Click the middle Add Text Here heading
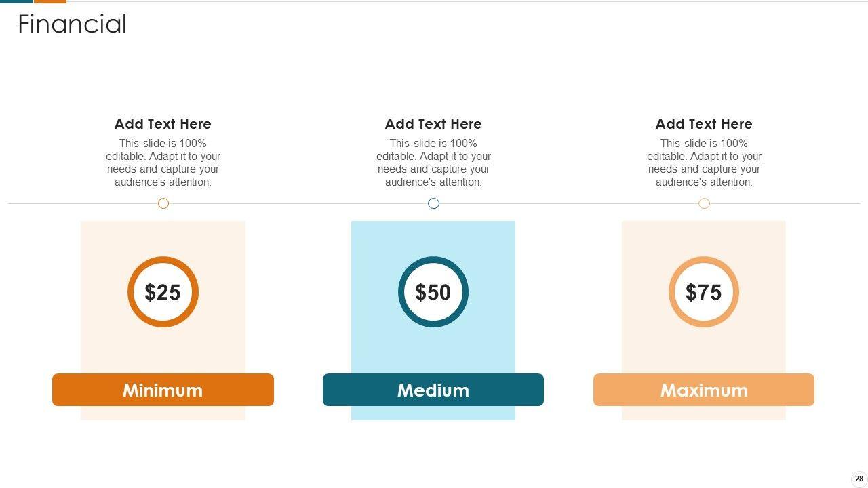This screenshot has width=868, height=488. coord(433,124)
